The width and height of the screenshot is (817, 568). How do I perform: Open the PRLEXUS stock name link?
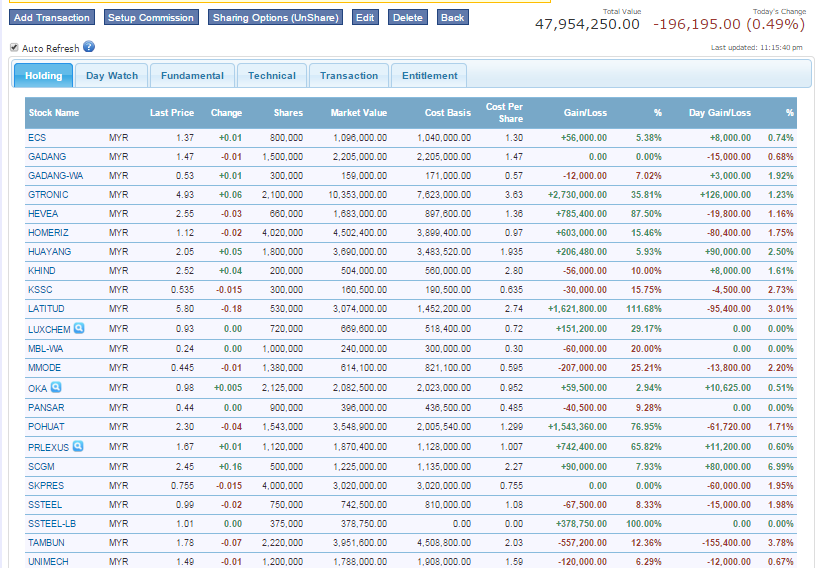[48, 447]
